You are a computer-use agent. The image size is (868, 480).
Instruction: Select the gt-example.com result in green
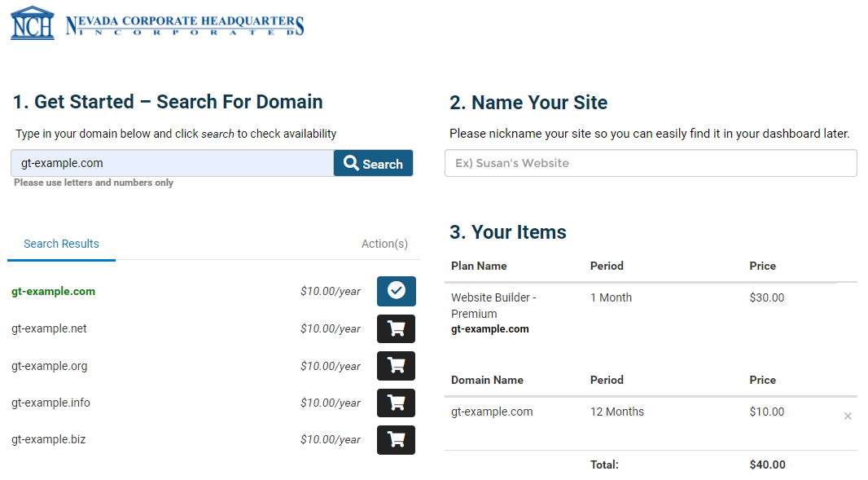tap(53, 291)
